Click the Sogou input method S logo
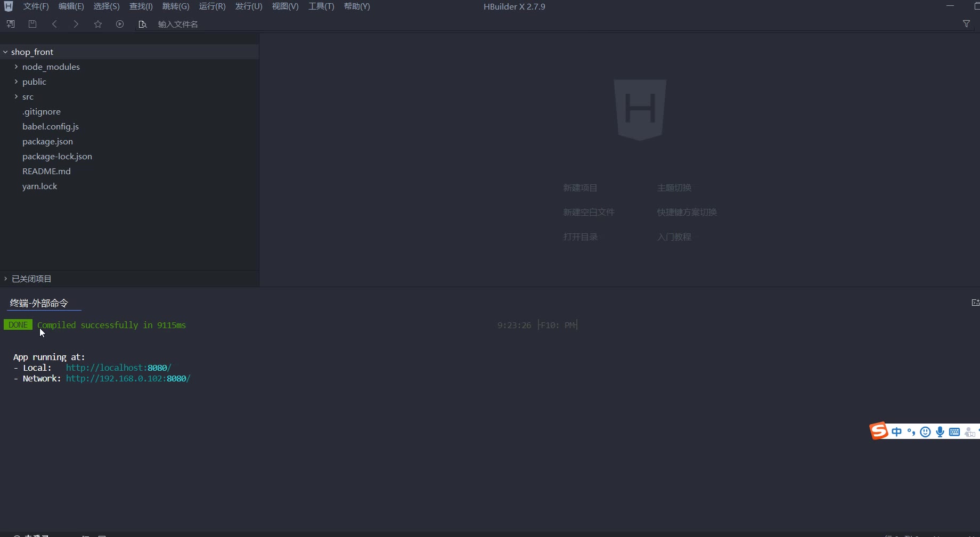This screenshot has height=537, width=980. click(879, 431)
